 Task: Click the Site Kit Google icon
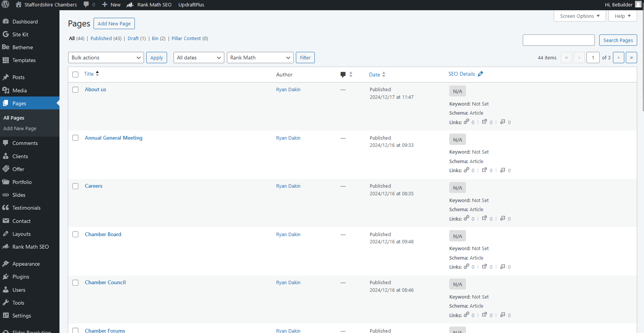(x=6, y=34)
